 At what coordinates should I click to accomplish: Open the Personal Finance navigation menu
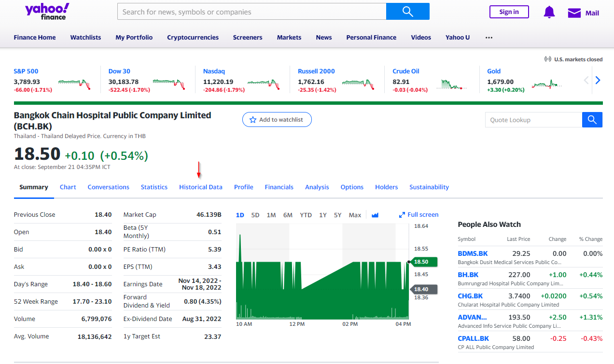(371, 38)
